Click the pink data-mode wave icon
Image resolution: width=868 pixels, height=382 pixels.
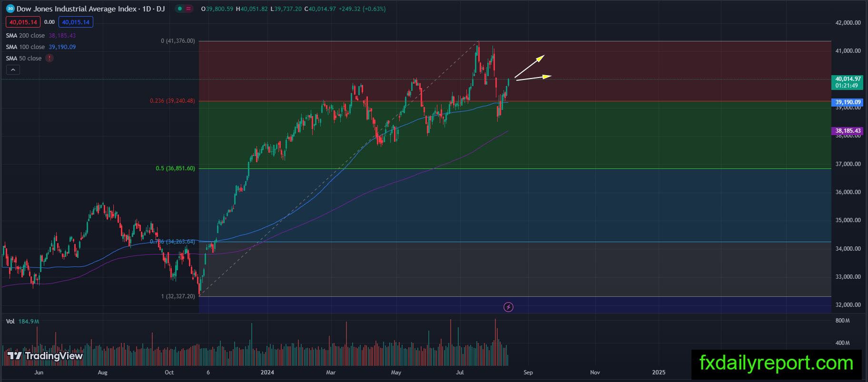pyautogui.click(x=188, y=9)
